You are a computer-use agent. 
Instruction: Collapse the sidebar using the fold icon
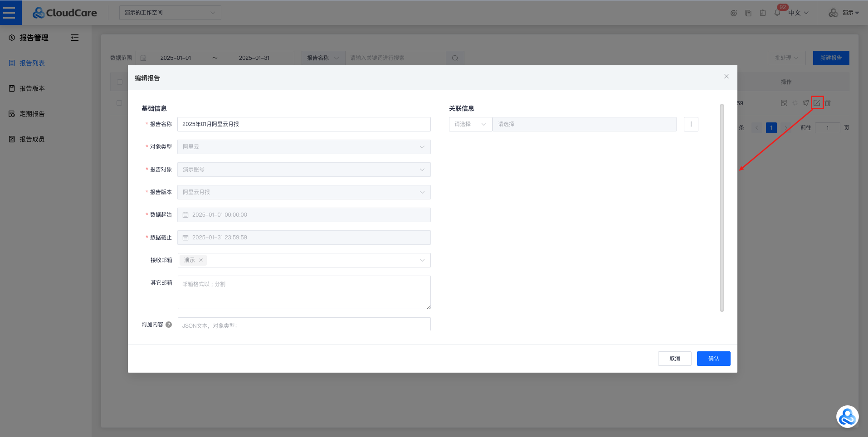[75, 38]
